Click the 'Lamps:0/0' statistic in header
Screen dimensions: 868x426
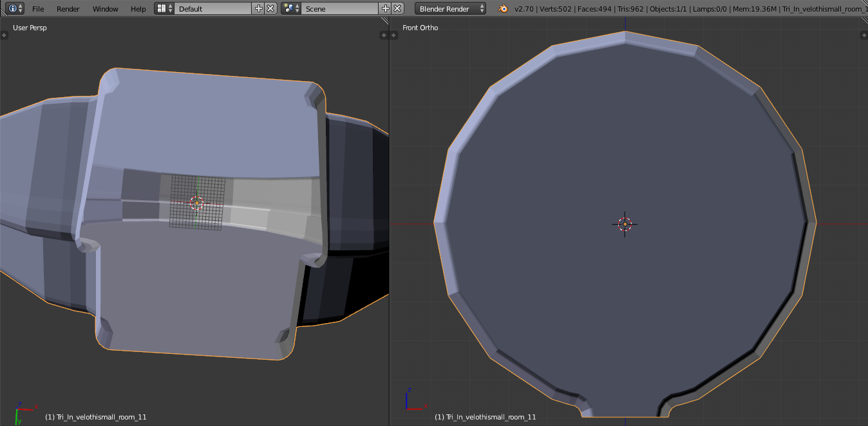pos(712,9)
